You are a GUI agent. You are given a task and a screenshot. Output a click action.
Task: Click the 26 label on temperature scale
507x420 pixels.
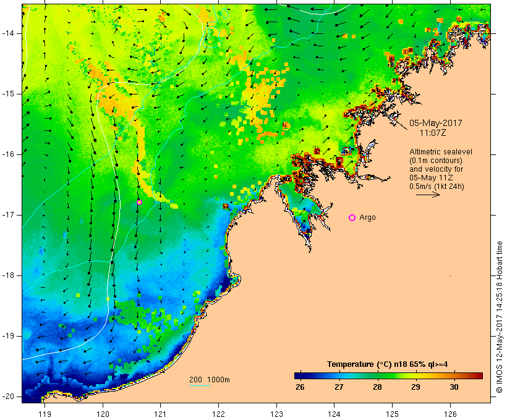300,387
